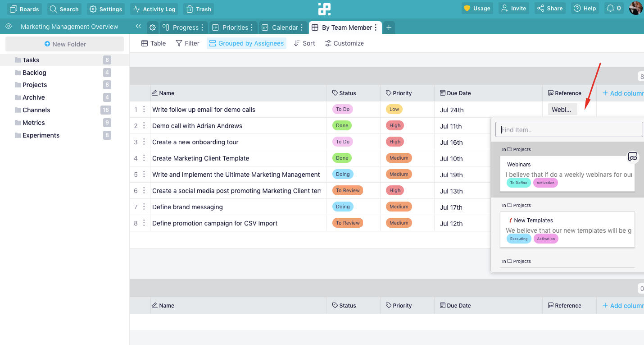
Task: Open Progress tab options menu
Action: tap(202, 28)
